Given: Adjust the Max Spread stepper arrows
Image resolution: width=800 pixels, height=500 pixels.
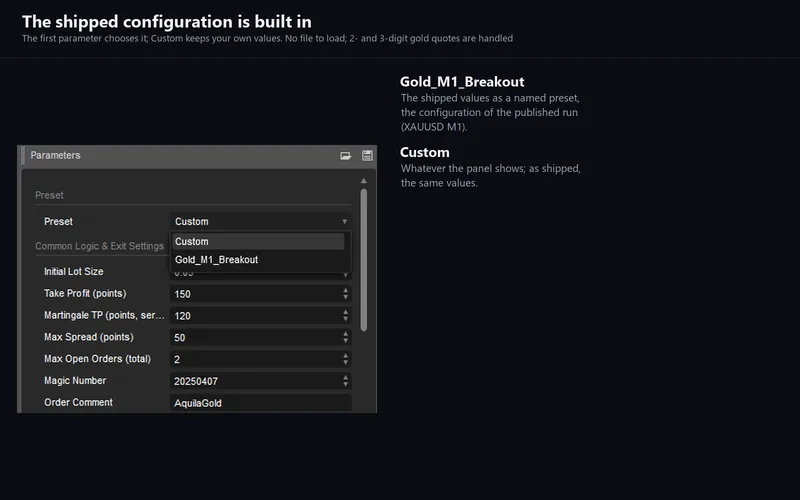Looking at the screenshot, I should click(345, 337).
